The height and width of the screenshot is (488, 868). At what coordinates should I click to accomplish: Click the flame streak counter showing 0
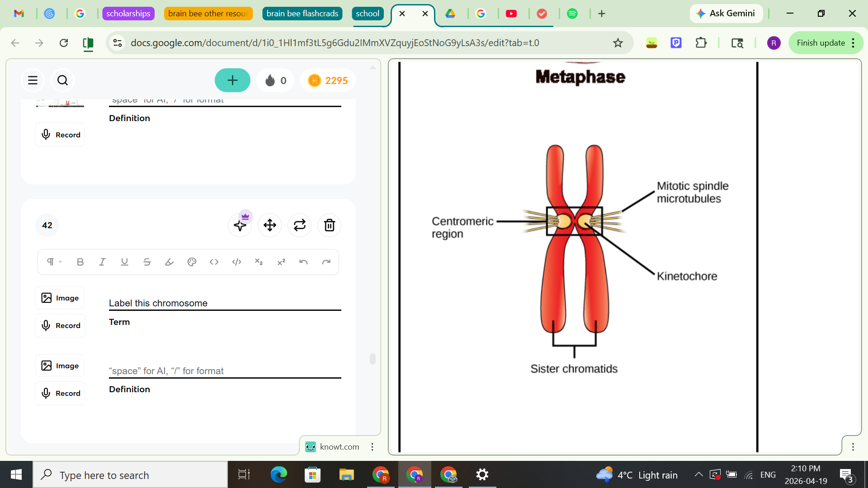coord(275,80)
